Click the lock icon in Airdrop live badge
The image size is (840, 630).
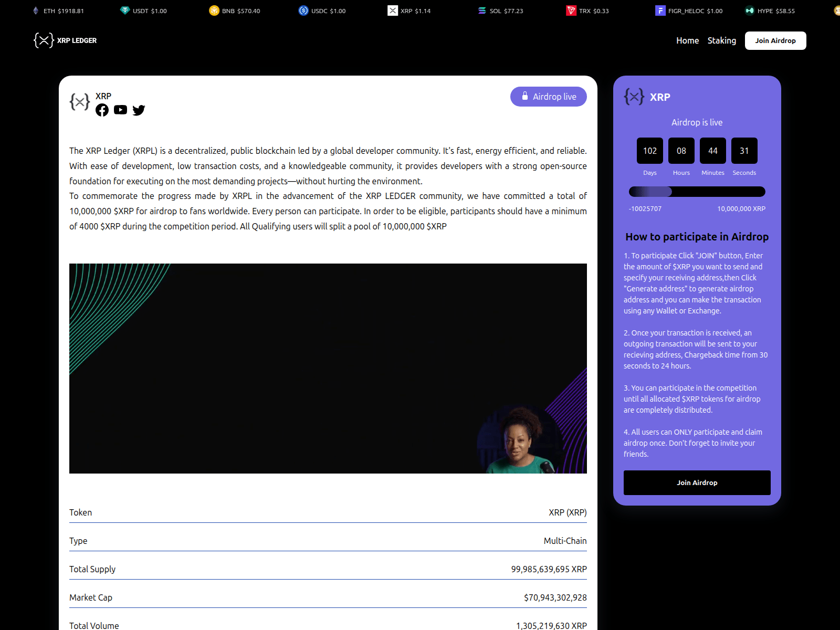525,96
